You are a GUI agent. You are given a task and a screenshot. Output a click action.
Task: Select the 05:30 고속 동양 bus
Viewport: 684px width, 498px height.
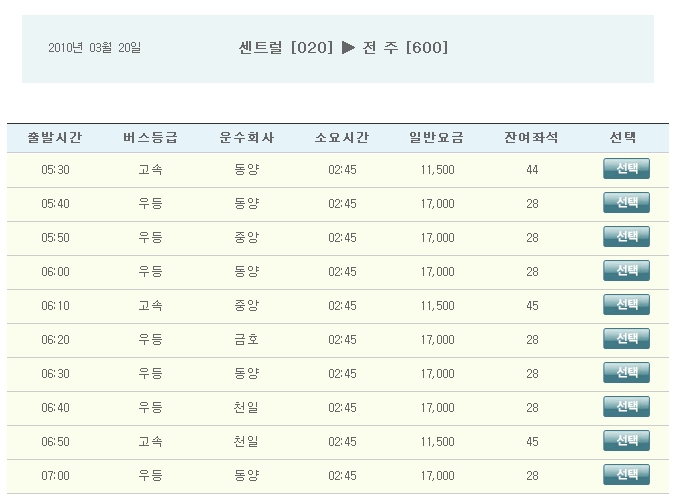click(x=626, y=169)
